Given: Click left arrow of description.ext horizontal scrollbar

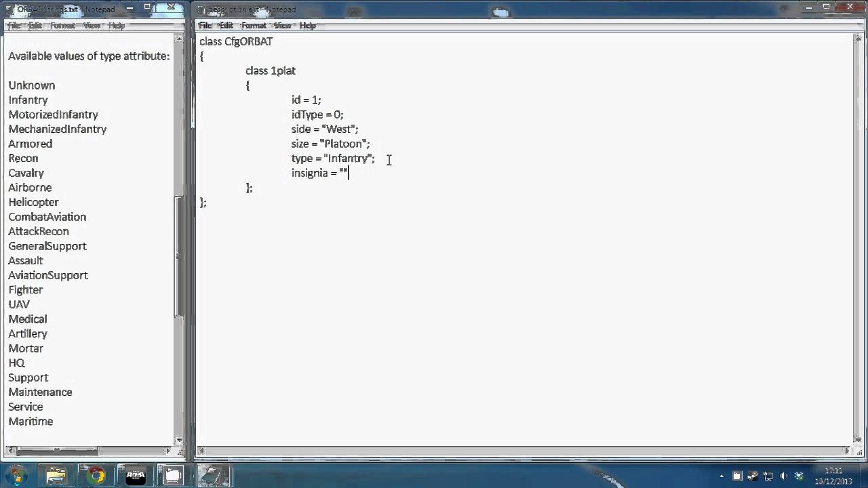Looking at the screenshot, I should coord(202,451).
